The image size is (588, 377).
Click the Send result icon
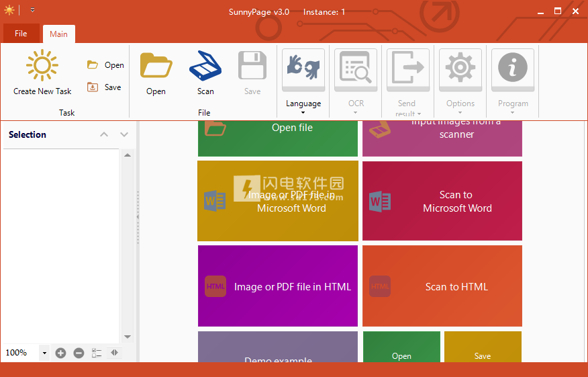click(408, 70)
